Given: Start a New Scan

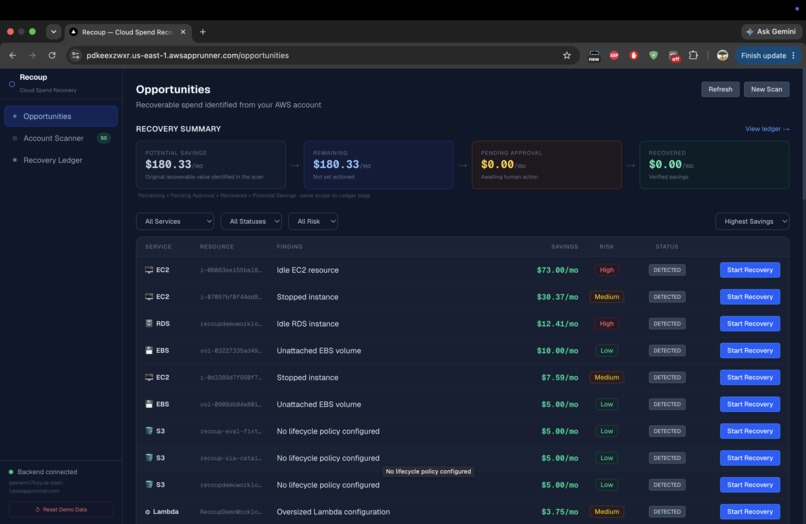Looking at the screenshot, I should click(766, 89).
